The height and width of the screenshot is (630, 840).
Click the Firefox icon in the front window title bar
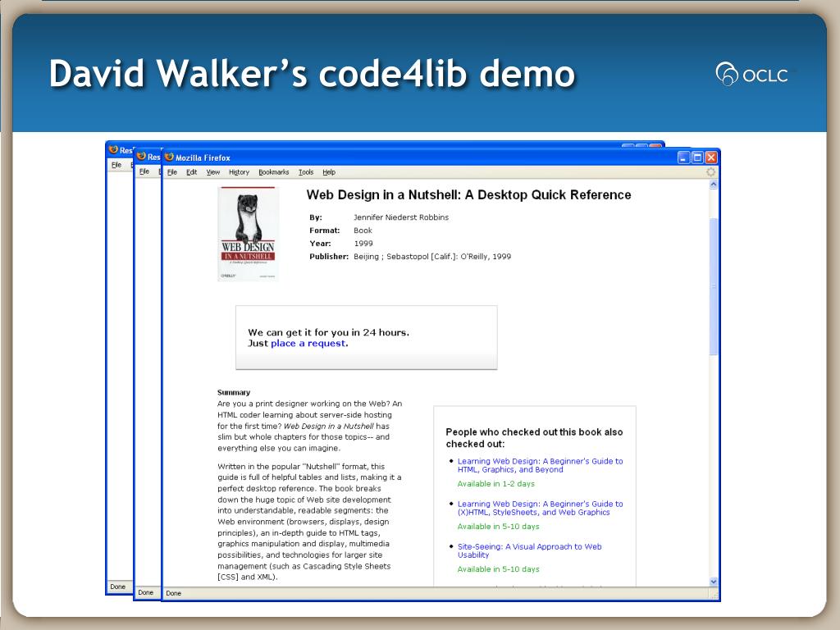tap(169, 157)
